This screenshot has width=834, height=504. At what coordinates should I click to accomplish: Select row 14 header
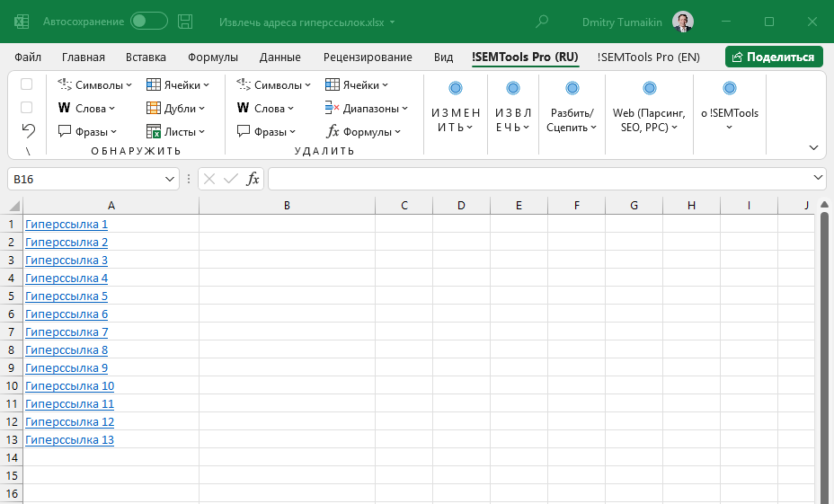coord(12,458)
